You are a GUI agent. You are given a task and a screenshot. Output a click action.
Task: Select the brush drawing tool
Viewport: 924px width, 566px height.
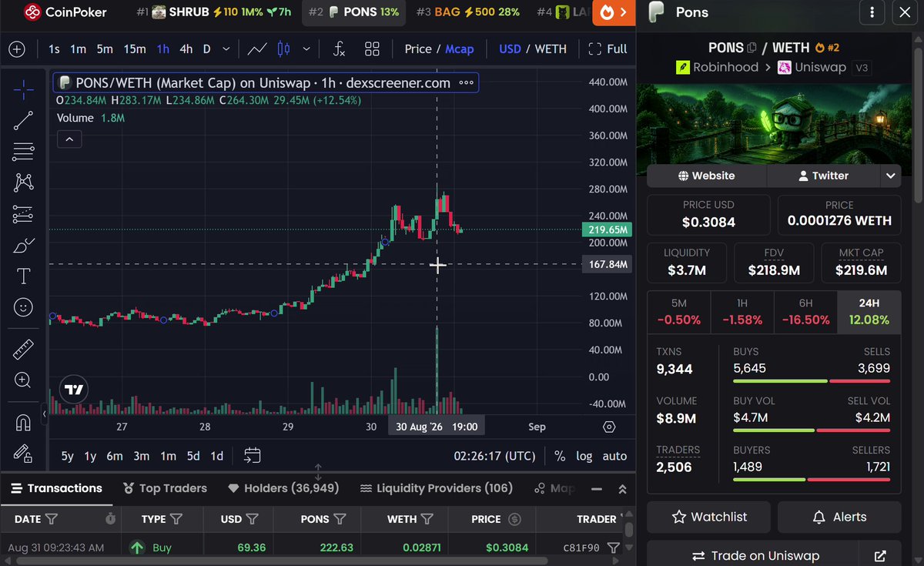tap(23, 246)
